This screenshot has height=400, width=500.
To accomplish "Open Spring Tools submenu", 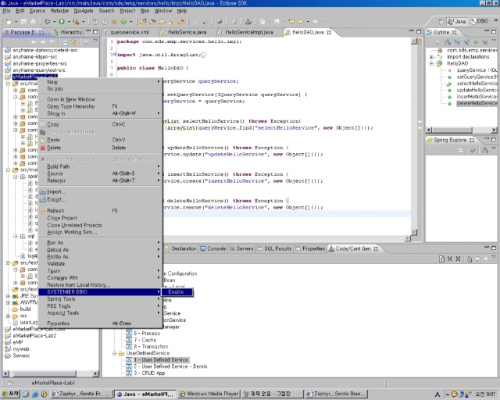I will [100, 299].
